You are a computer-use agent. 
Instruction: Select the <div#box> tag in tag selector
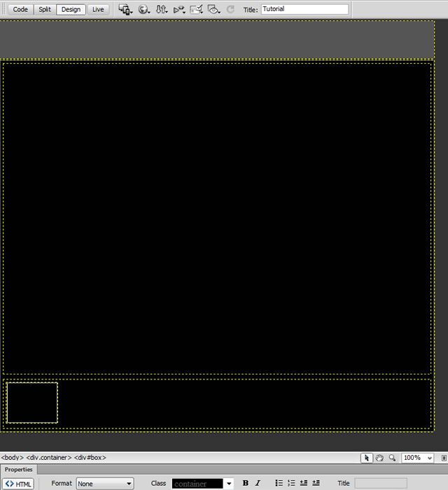point(90,458)
